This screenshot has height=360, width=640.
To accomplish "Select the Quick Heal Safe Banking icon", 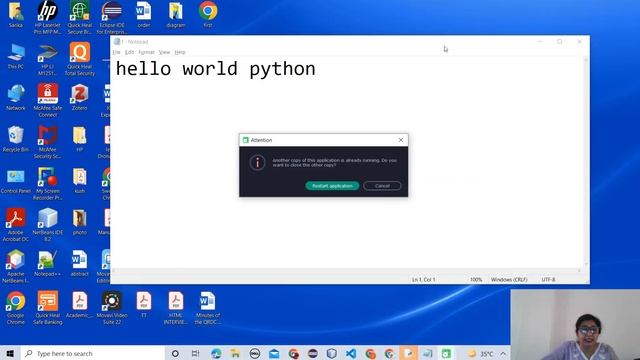I will point(47,309).
